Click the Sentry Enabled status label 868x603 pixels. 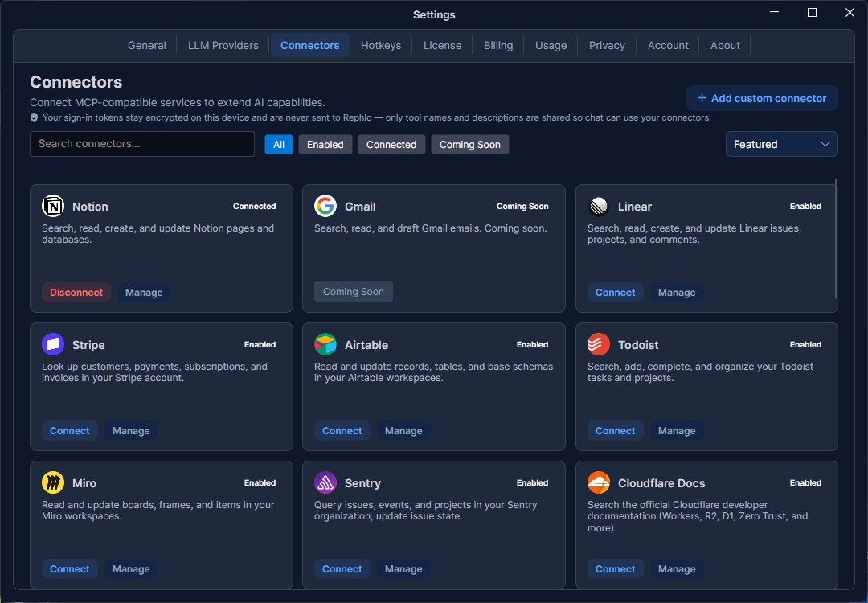[533, 483]
